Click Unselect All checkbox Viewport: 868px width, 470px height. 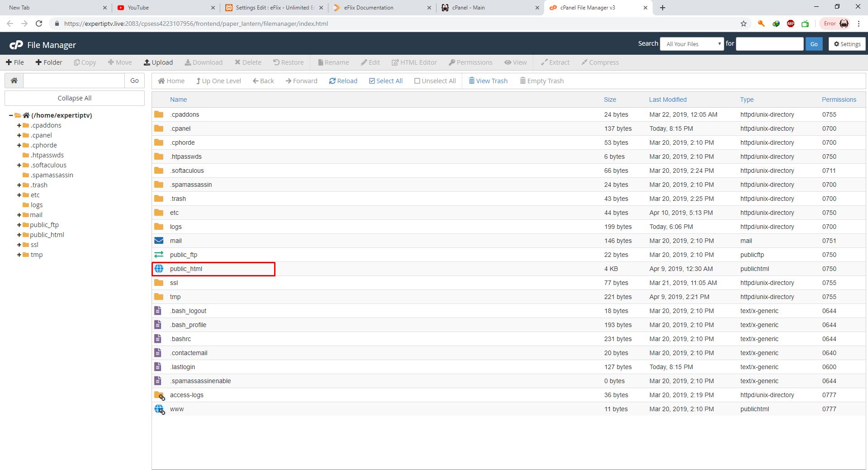[x=435, y=81]
